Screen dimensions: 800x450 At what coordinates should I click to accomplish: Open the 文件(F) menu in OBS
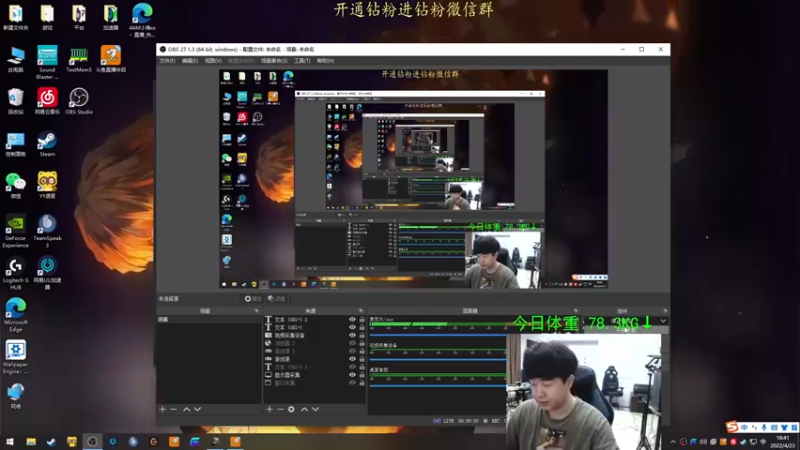click(x=167, y=61)
